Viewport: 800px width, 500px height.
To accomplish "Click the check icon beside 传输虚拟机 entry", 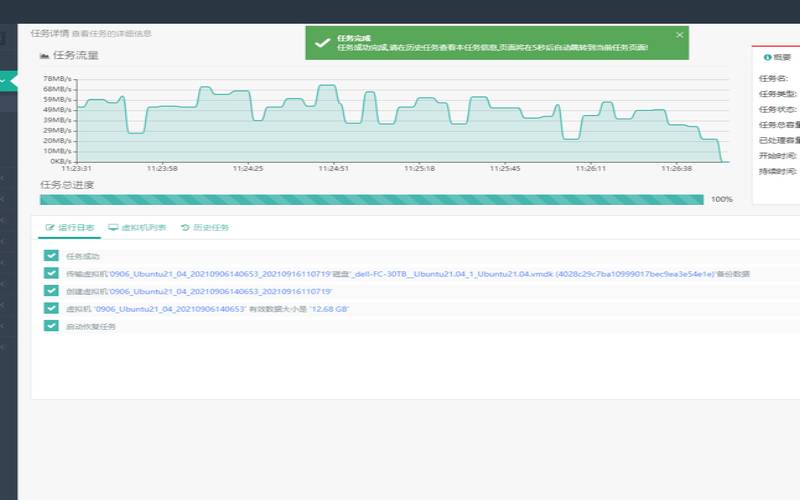I will click(x=51, y=273).
